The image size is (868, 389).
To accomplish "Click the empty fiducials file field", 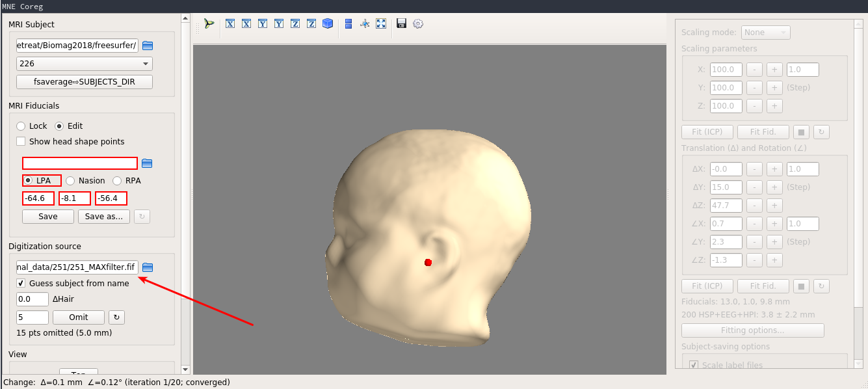I will pyautogui.click(x=80, y=163).
